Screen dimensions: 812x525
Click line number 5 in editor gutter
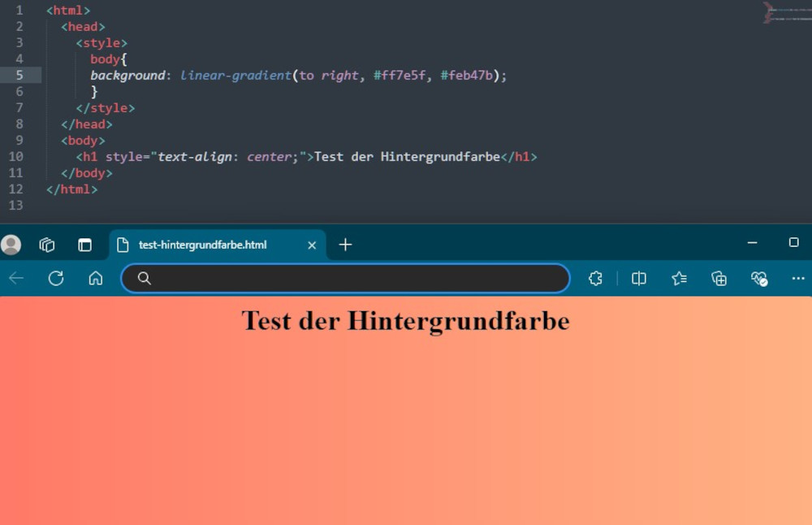(x=19, y=75)
